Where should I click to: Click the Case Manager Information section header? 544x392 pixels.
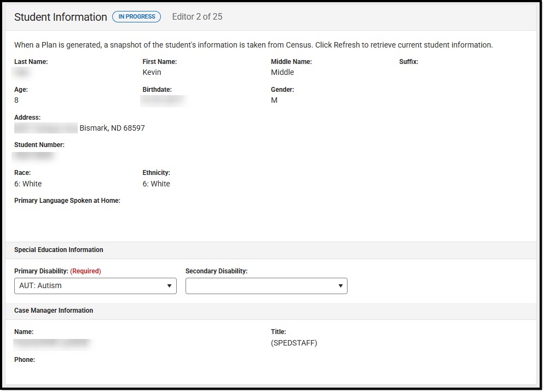[x=54, y=311]
